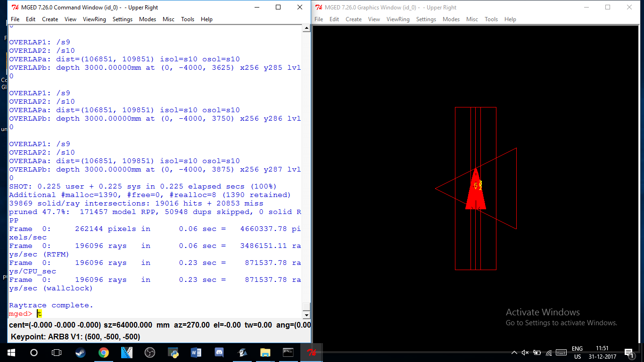This screenshot has width=644, height=362.
Task: Click the "SHOT: 0.225 user" output line
Action: coord(143,187)
